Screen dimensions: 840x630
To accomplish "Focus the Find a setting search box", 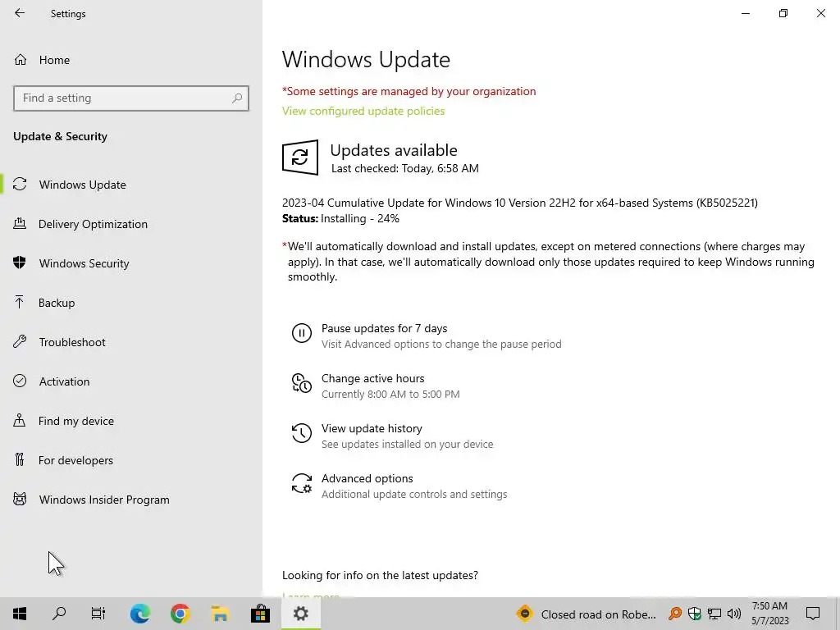I will [130, 98].
